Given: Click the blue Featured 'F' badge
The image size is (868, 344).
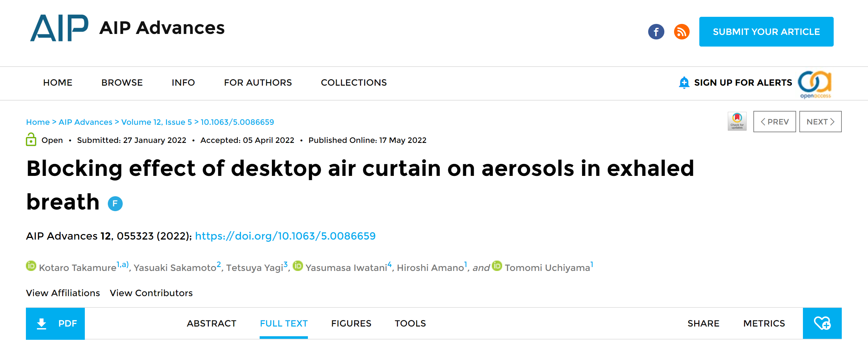Looking at the screenshot, I should click(x=115, y=204).
